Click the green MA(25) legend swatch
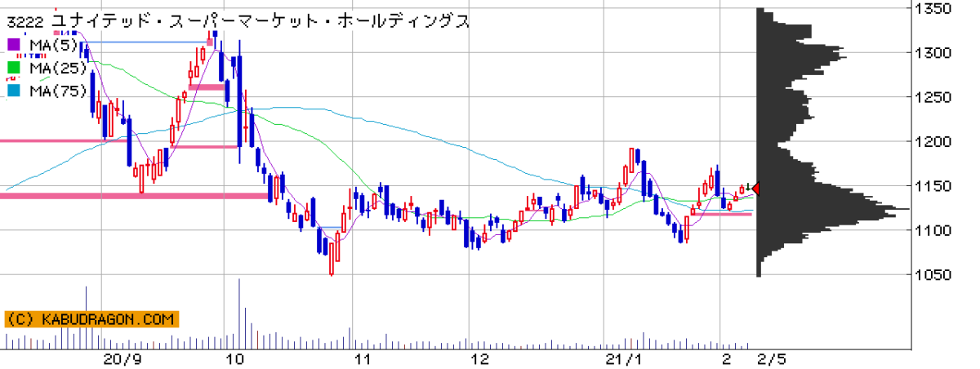Image resolution: width=980 pixels, height=369 pixels. 14,68
